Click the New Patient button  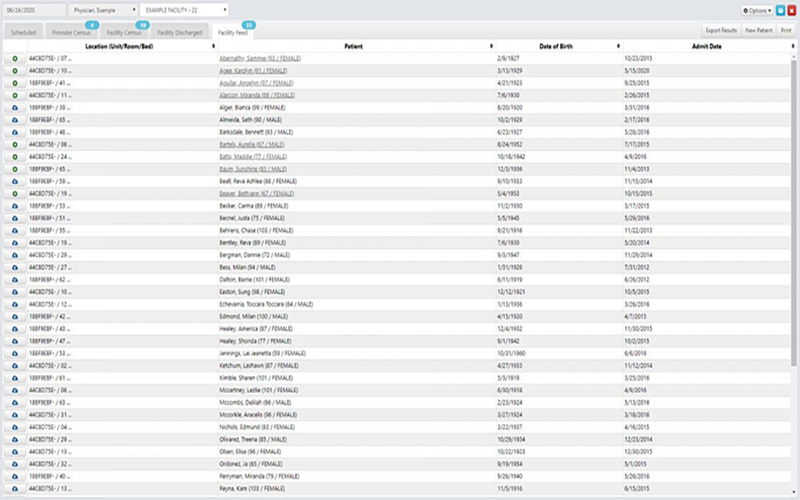click(x=758, y=32)
